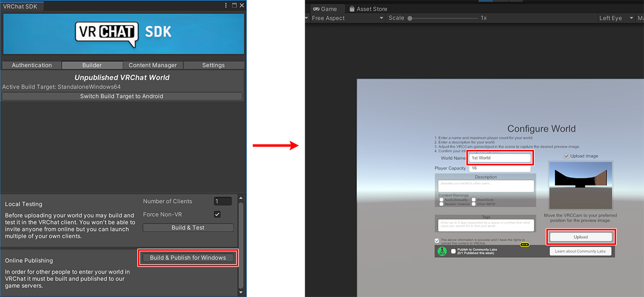Check the Nudity/Sexuality content warning
The width and height of the screenshot is (644, 297).
coord(441,200)
